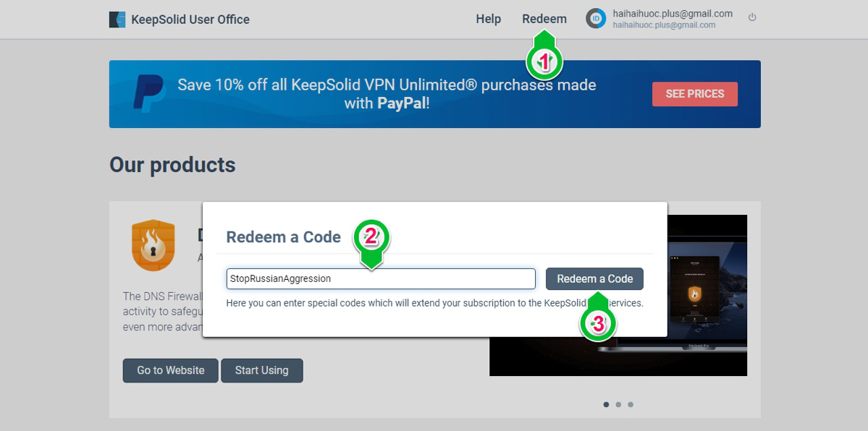Select the second carousel dot

(x=618, y=404)
